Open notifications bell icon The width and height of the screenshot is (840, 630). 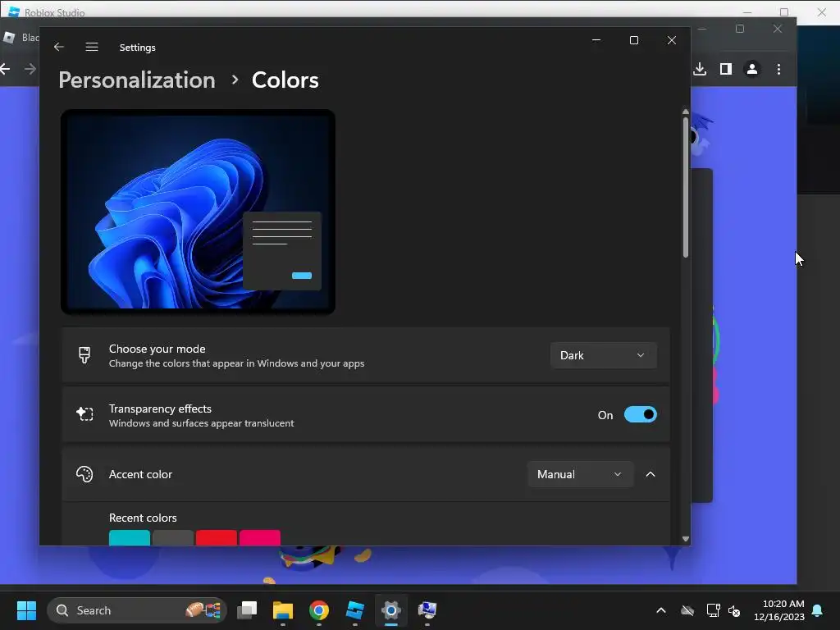click(818, 610)
